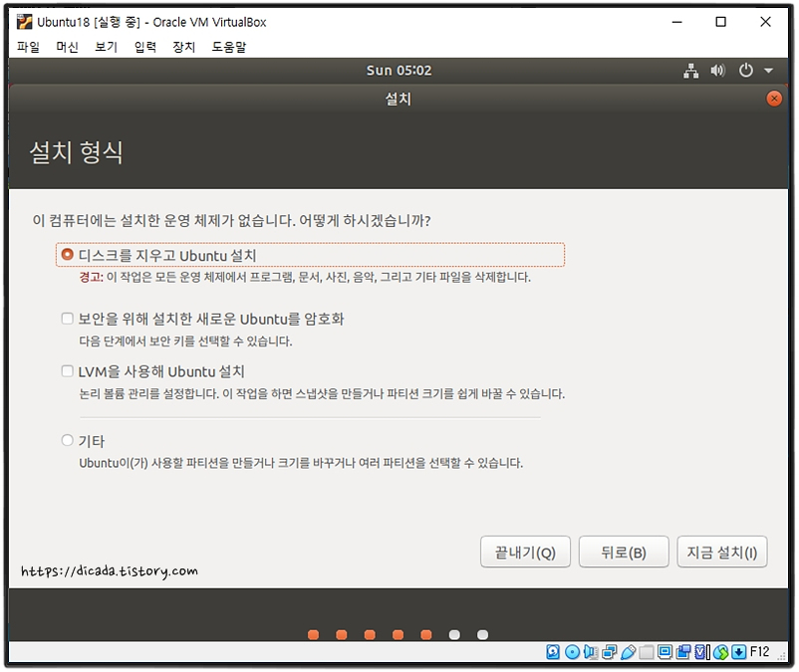The width and height of the screenshot is (799, 672).
Task: Click the recording status icon
Action: 683,652
